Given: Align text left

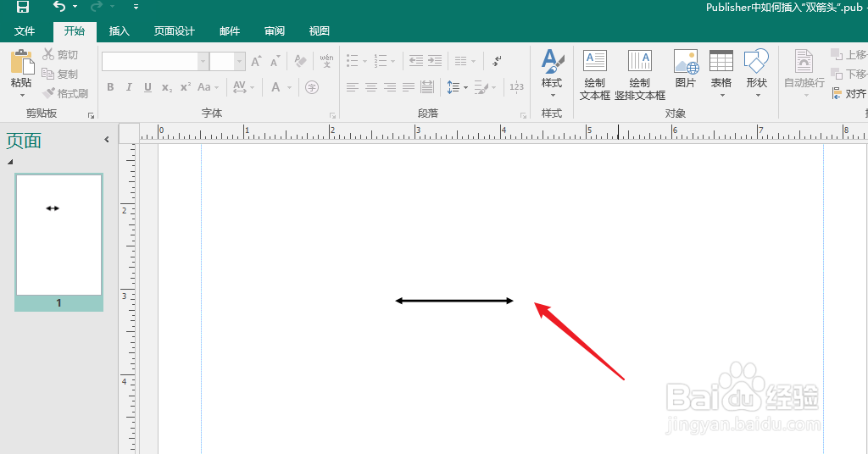Looking at the screenshot, I should tap(352, 86).
